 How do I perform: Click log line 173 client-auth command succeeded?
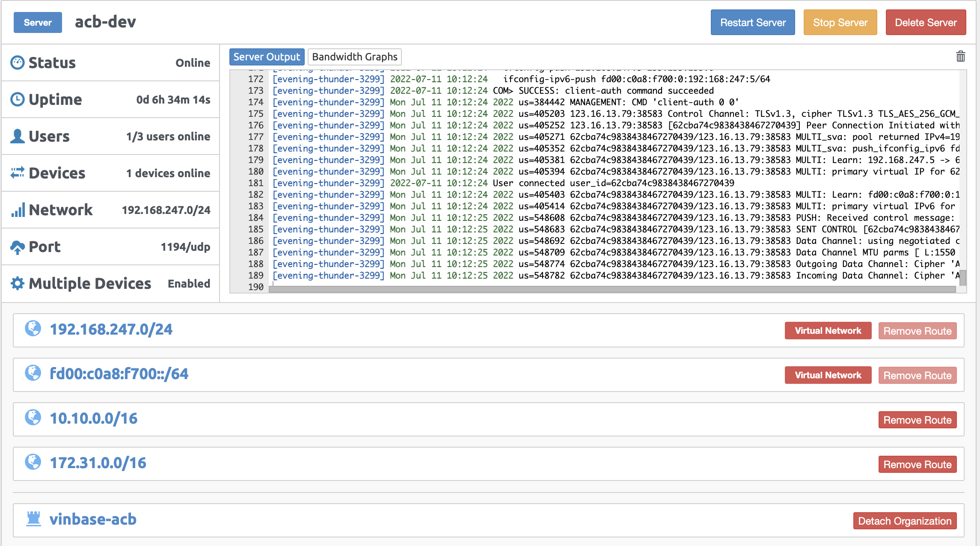(x=493, y=91)
